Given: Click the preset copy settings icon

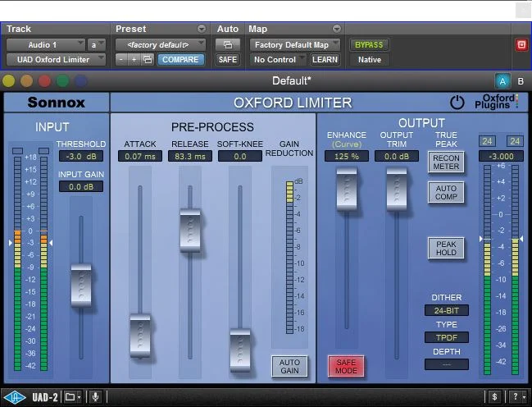Looking at the screenshot, I should (x=148, y=59).
